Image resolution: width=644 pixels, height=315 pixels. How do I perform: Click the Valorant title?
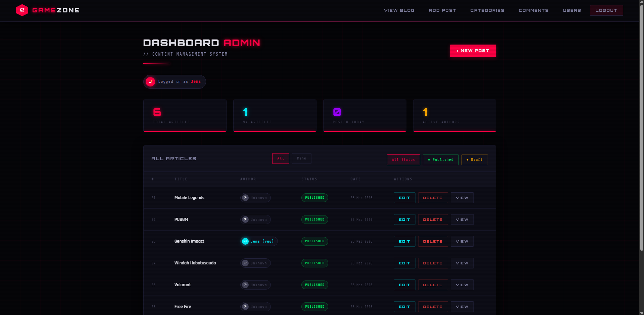click(x=183, y=285)
